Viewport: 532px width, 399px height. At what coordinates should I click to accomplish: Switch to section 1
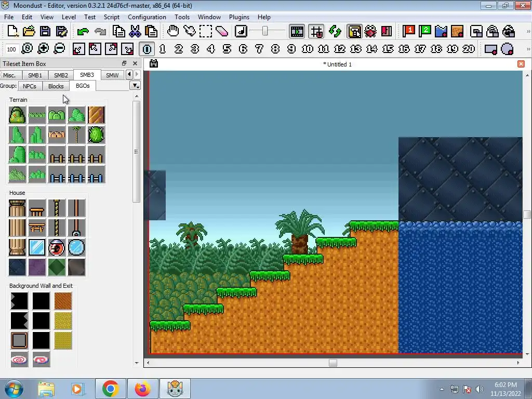[x=163, y=49]
